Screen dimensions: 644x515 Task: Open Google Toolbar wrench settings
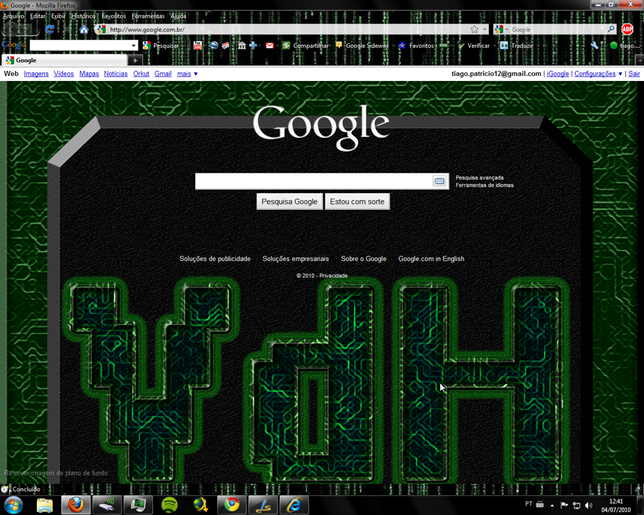click(x=594, y=46)
